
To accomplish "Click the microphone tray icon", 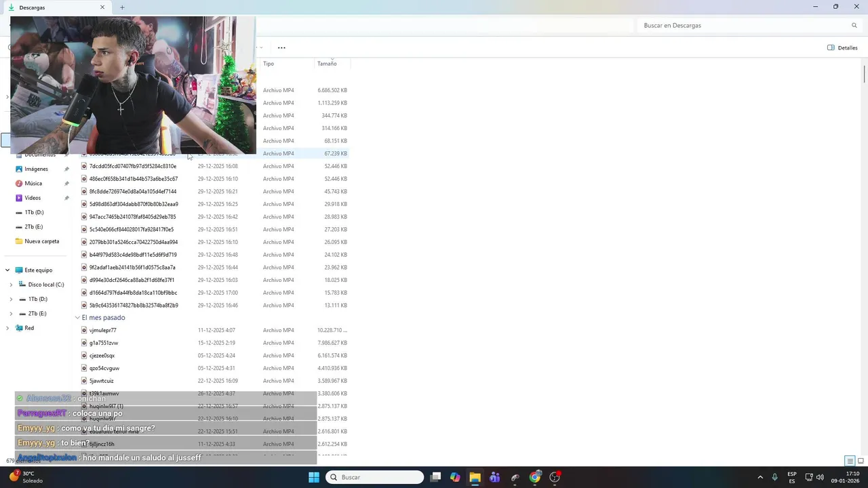I will click(774, 477).
